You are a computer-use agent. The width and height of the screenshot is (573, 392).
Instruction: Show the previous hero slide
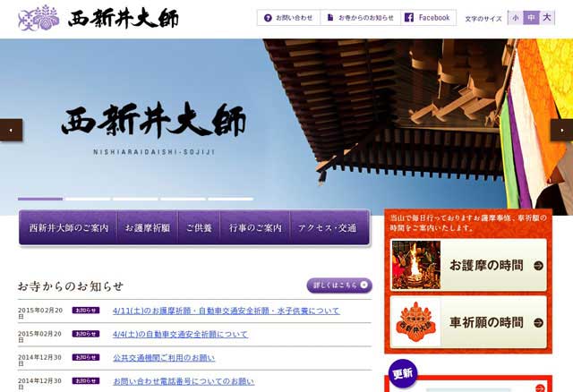[11, 130]
